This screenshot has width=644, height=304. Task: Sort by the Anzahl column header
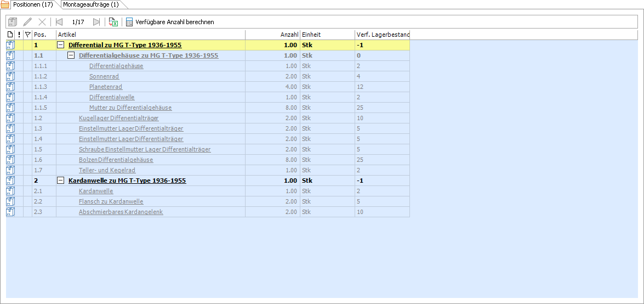pyautogui.click(x=272, y=35)
